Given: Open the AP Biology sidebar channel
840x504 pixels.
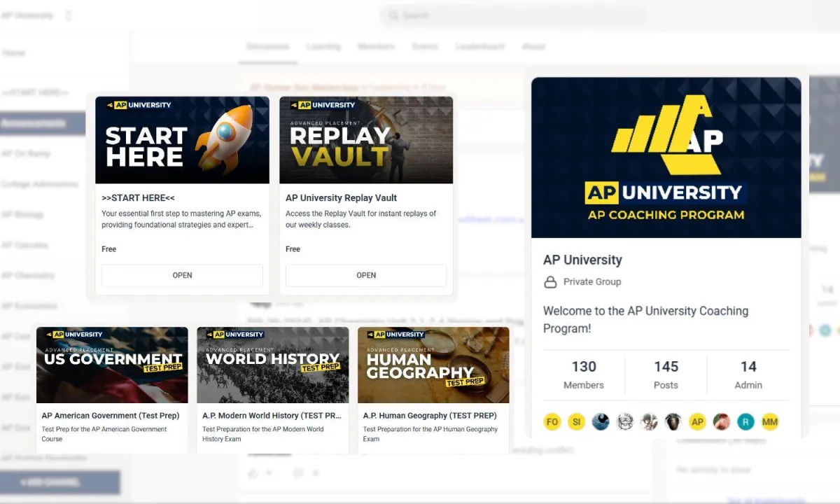Looking at the screenshot, I should click(x=22, y=215).
